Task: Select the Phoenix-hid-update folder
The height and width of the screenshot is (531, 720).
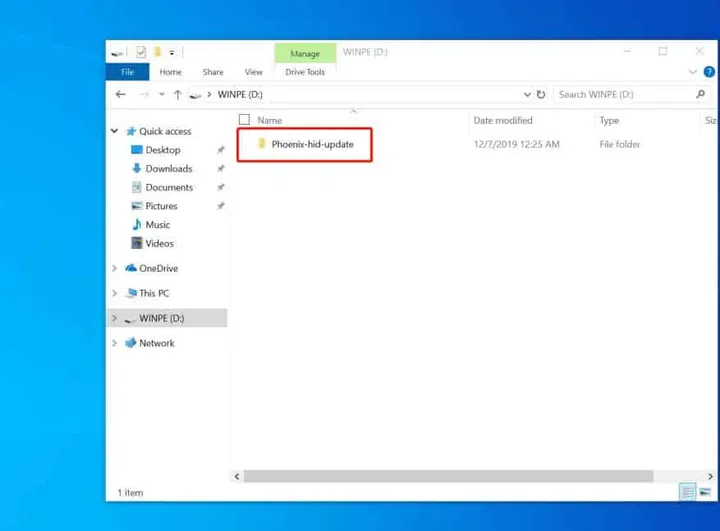Action: coord(312,144)
